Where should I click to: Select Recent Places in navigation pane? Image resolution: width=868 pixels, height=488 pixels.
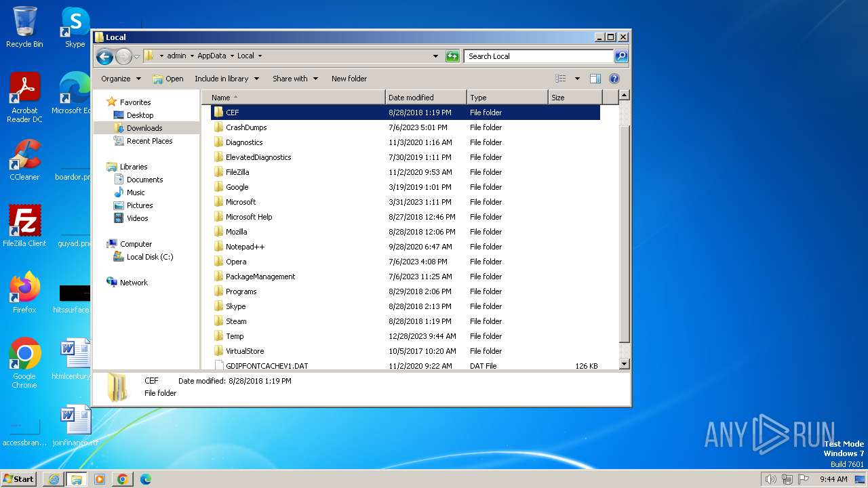pos(149,141)
